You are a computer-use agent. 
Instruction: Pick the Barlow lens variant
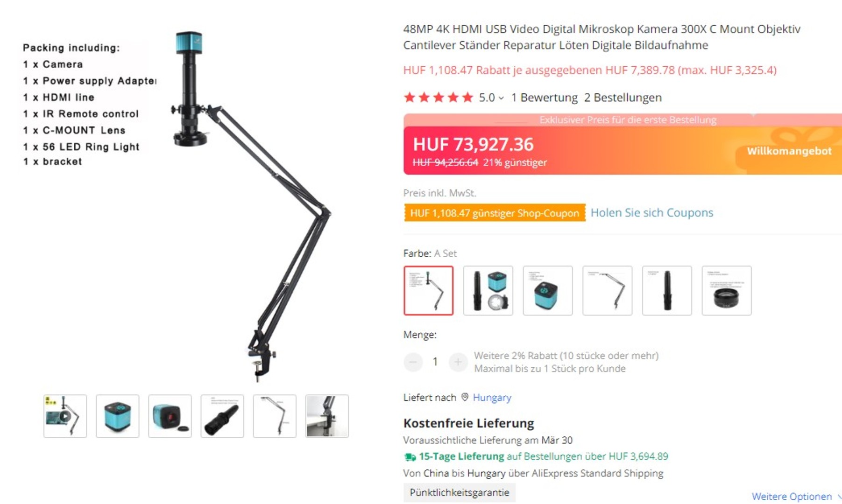(x=726, y=290)
